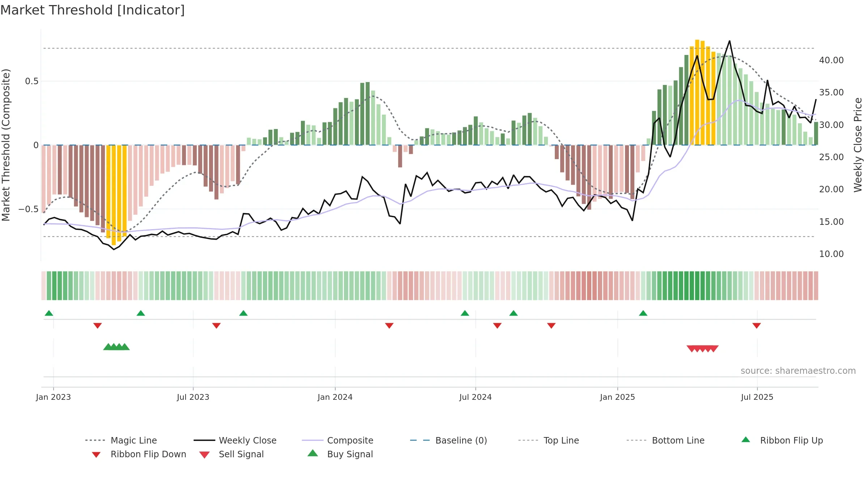Image resolution: width=868 pixels, height=488 pixels.
Task: Toggle the Weekly Close legend entry
Action: (x=235, y=440)
